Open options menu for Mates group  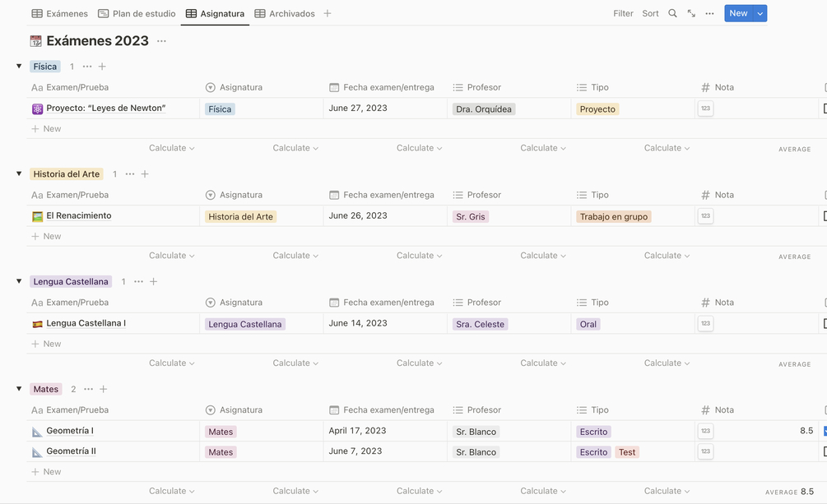click(89, 389)
